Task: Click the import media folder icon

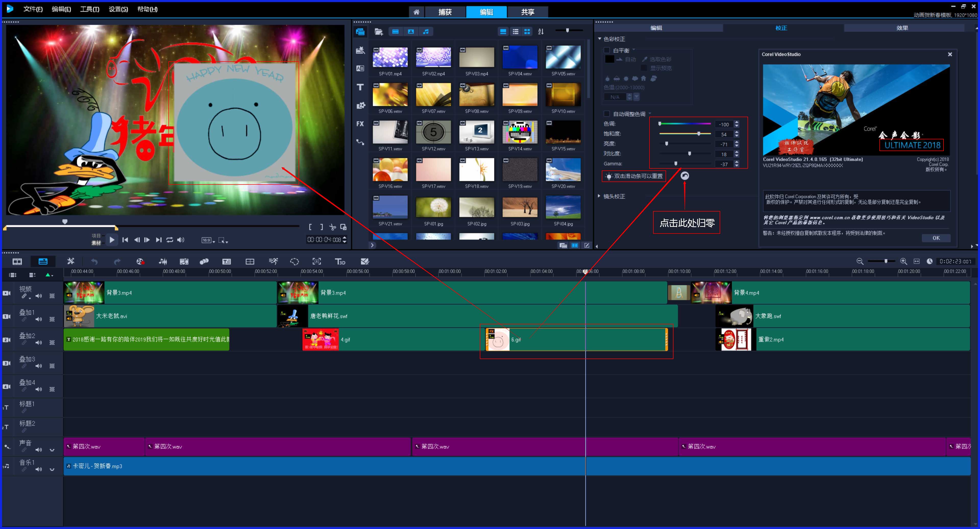Action: (378, 32)
